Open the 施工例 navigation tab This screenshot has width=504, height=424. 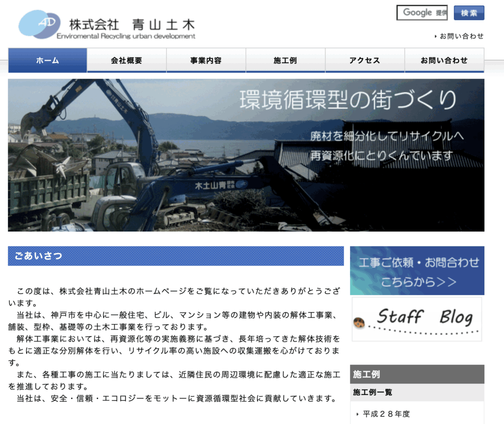[x=285, y=60]
